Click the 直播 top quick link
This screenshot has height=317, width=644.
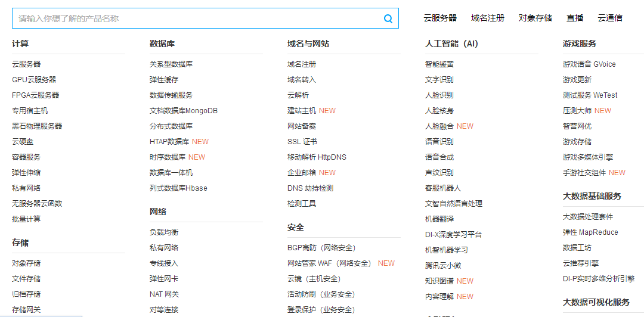tap(575, 18)
